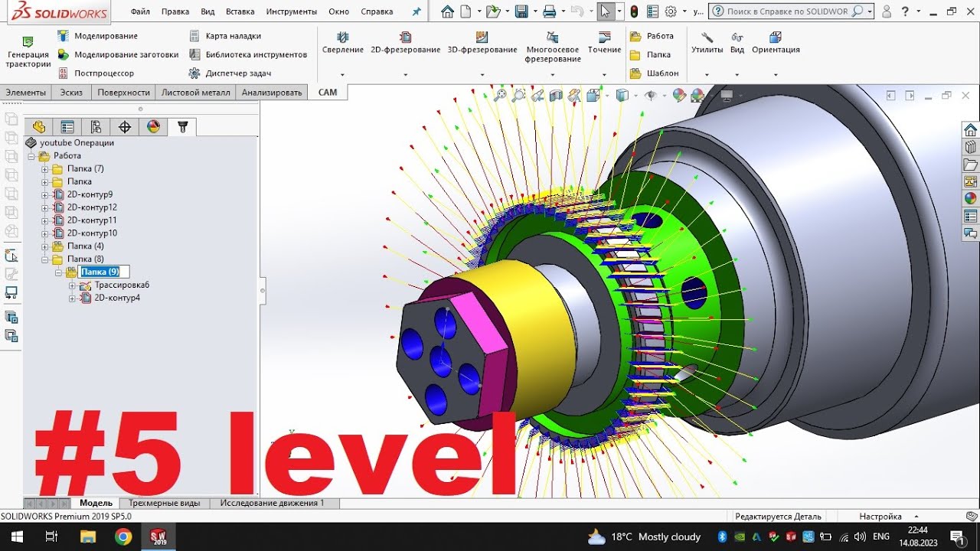
Task: Open Диспетчер задач task manager
Action: [230, 73]
